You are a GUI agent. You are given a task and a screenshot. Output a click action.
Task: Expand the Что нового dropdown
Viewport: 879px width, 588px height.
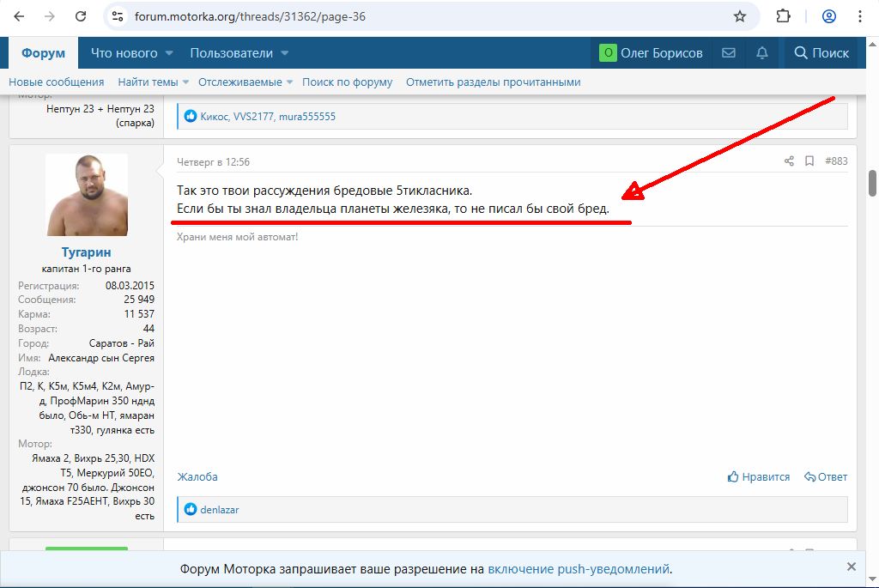click(x=168, y=53)
